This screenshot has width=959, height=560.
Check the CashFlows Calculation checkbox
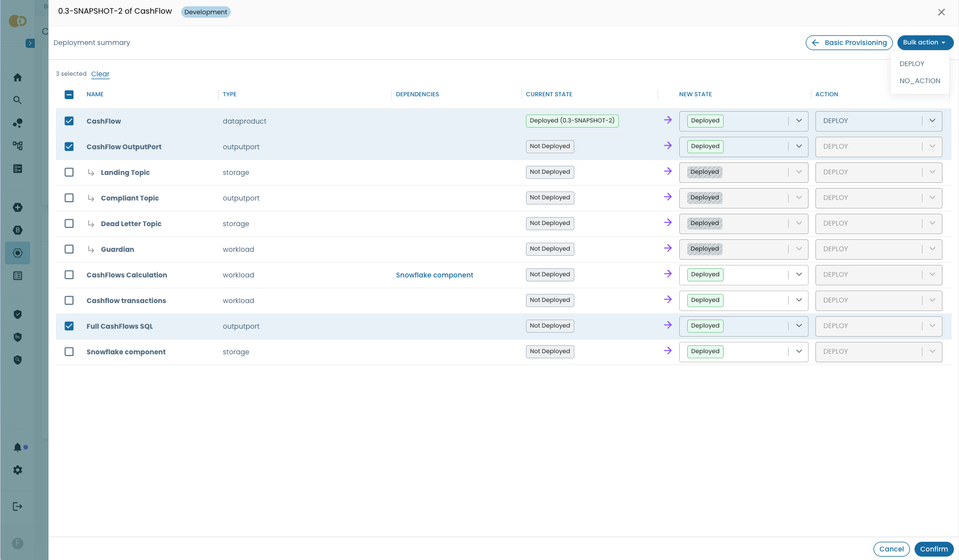click(69, 275)
